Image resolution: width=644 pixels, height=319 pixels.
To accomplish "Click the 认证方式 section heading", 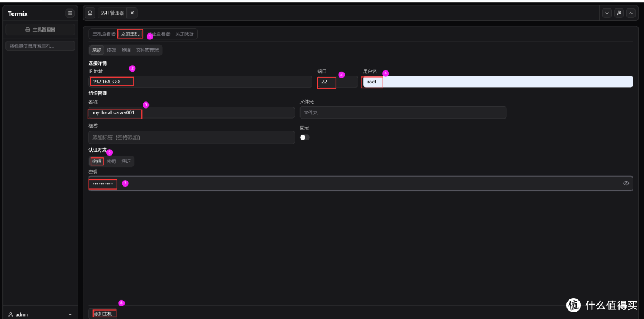I will point(98,150).
